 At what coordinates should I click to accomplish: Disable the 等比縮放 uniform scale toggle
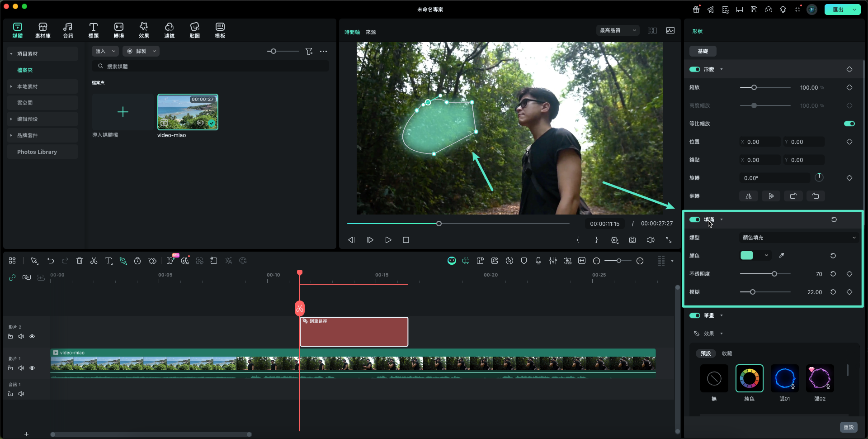(849, 124)
